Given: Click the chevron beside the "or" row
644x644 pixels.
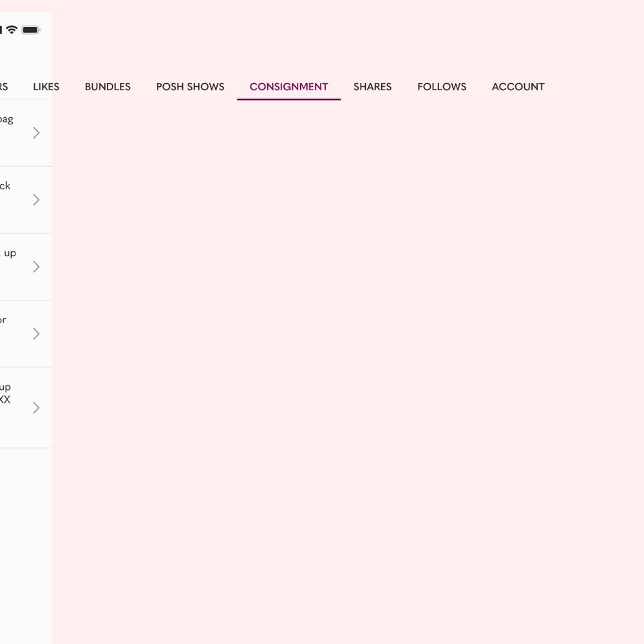Looking at the screenshot, I should coord(36,334).
